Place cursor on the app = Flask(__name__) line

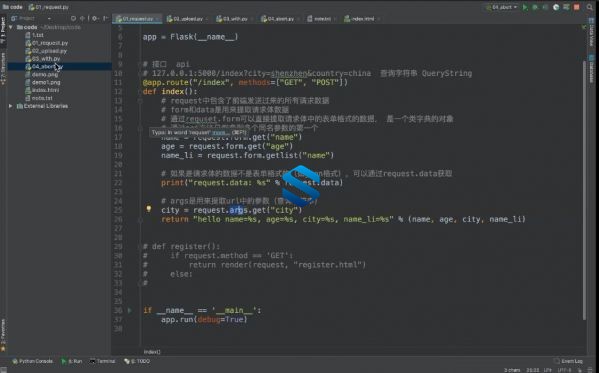(x=190, y=37)
